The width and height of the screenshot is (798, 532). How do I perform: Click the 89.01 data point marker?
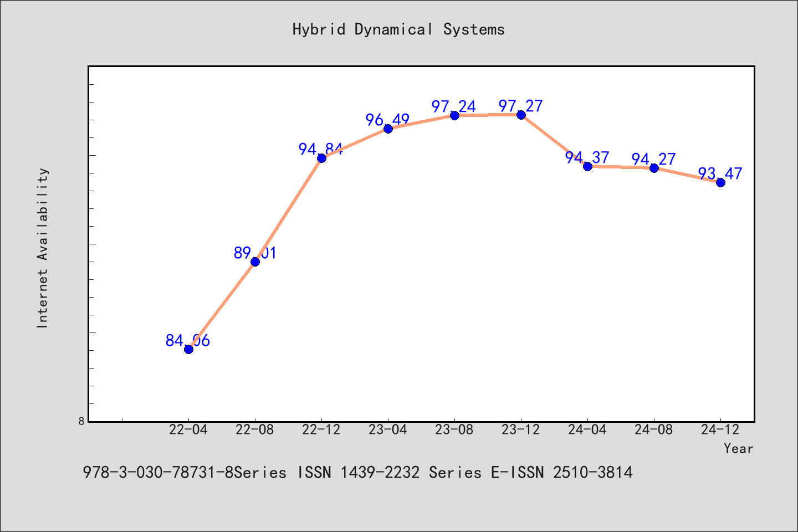[x=255, y=262]
